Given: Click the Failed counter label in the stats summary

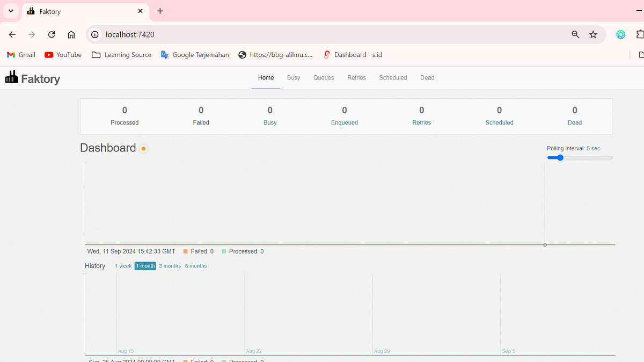Looking at the screenshot, I should point(201,122).
